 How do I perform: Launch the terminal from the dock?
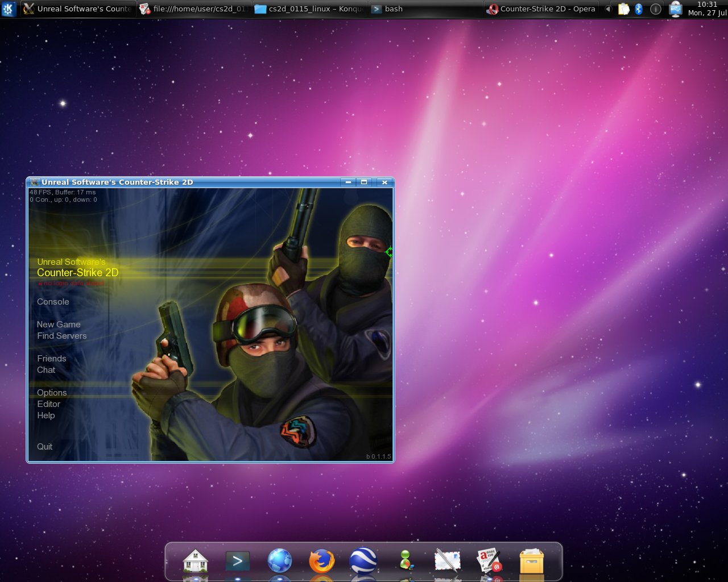coord(237,562)
